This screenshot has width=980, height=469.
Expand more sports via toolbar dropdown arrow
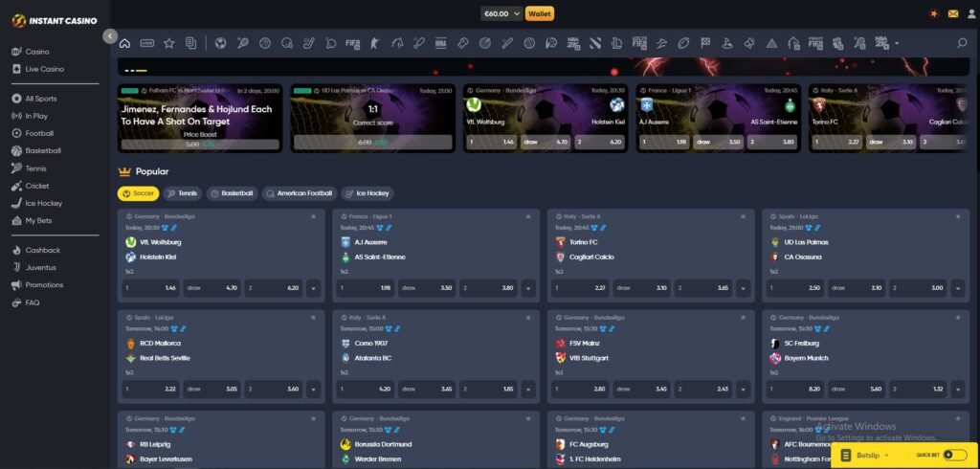pyautogui.click(x=897, y=43)
